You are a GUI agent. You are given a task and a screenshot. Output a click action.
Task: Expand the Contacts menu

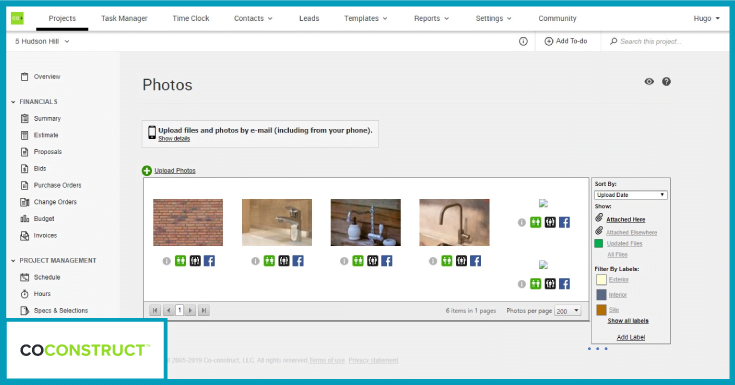pos(253,18)
